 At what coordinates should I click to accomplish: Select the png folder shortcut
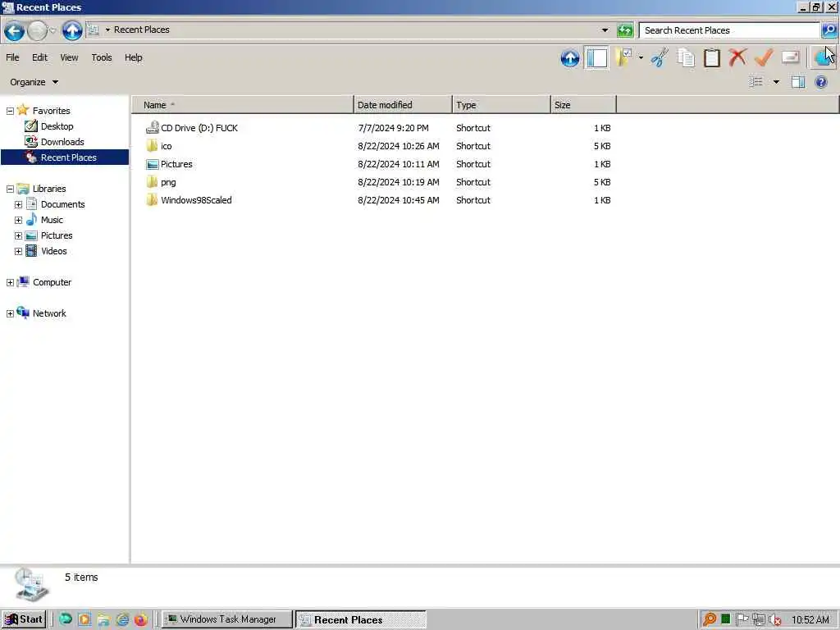point(161,183)
